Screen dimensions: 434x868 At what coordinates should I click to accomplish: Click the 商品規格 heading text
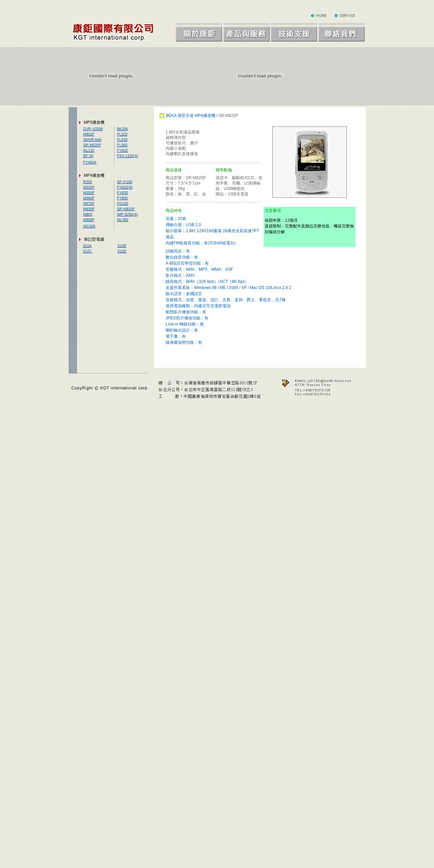(x=174, y=170)
